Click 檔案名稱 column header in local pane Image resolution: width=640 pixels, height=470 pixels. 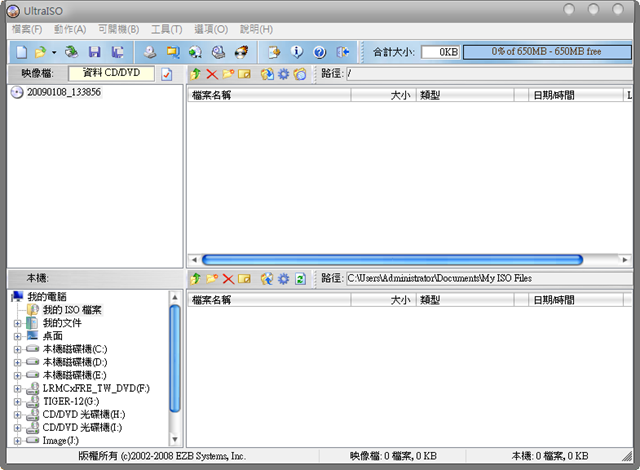[x=269, y=300]
